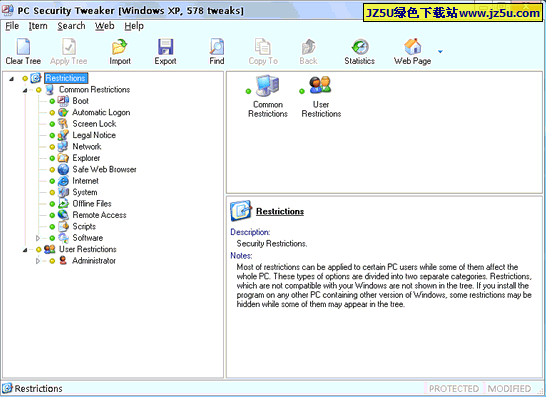Screen dimensions: 546x397
Task: Toggle the status dot beside System
Action: [x=52, y=193]
